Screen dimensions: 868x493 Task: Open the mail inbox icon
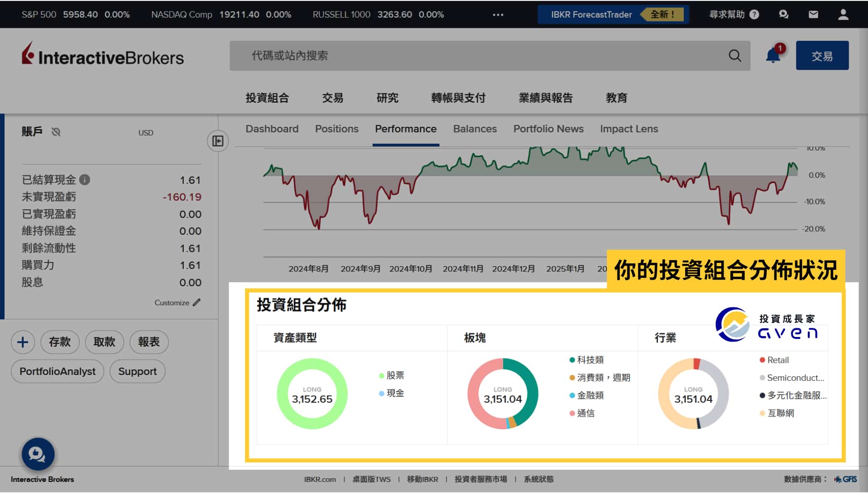pos(813,14)
